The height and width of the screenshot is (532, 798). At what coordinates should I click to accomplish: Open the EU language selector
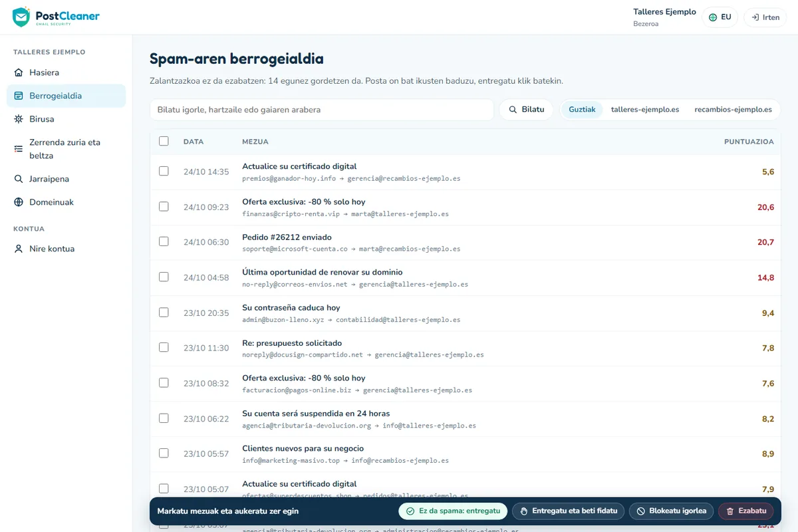[720, 17]
